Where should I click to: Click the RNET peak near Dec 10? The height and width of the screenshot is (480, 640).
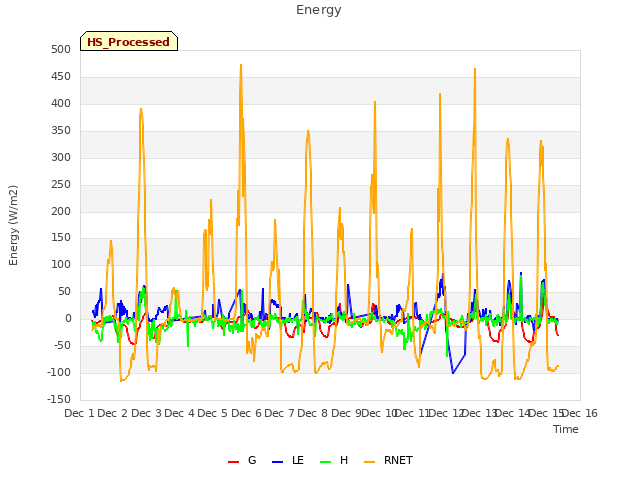[x=375, y=102]
